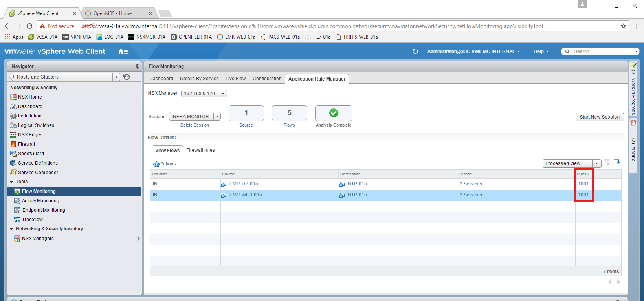644x301 pixels.
Task: Click the Activity Monitoring icon
Action: [x=17, y=201]
